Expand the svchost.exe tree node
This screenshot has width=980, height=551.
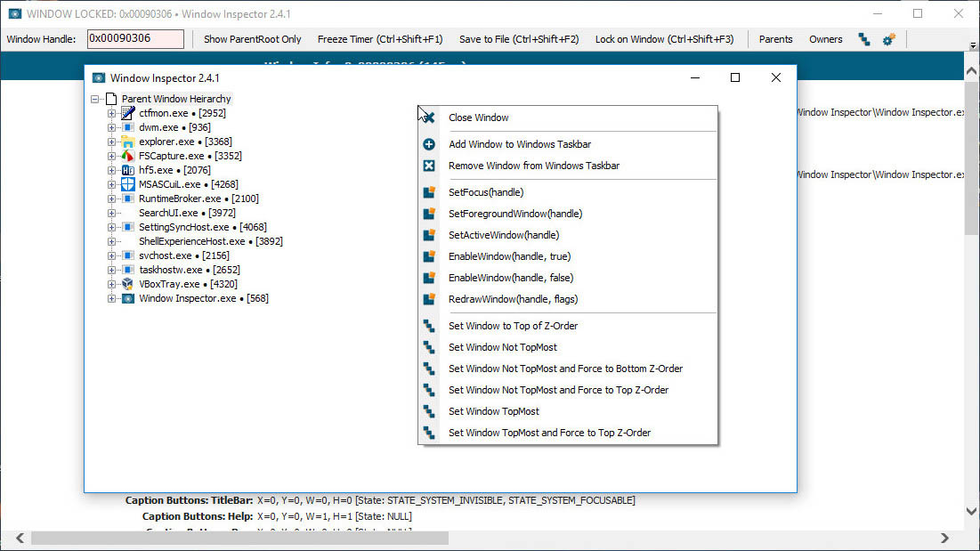(112, 255)
